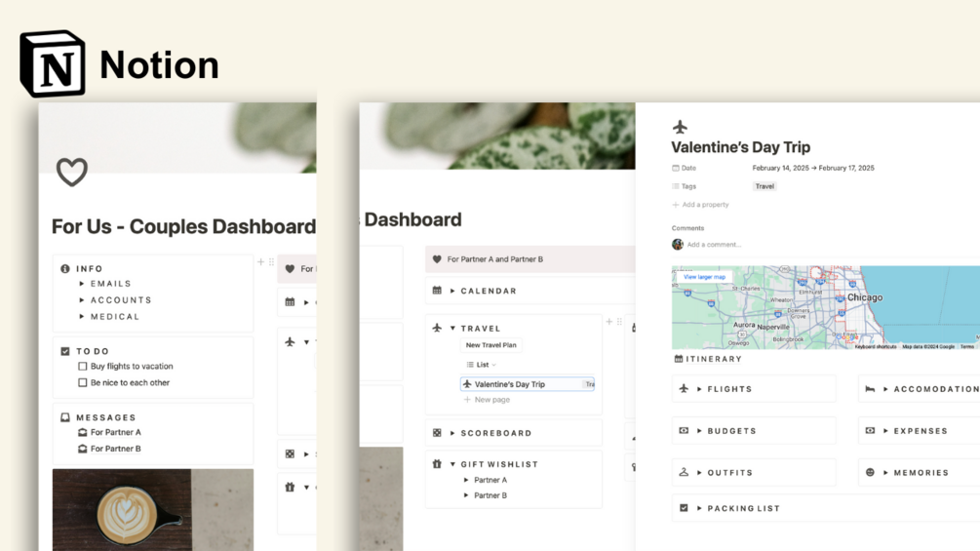Click the Messages inbox heading icon

click(65, 417)
